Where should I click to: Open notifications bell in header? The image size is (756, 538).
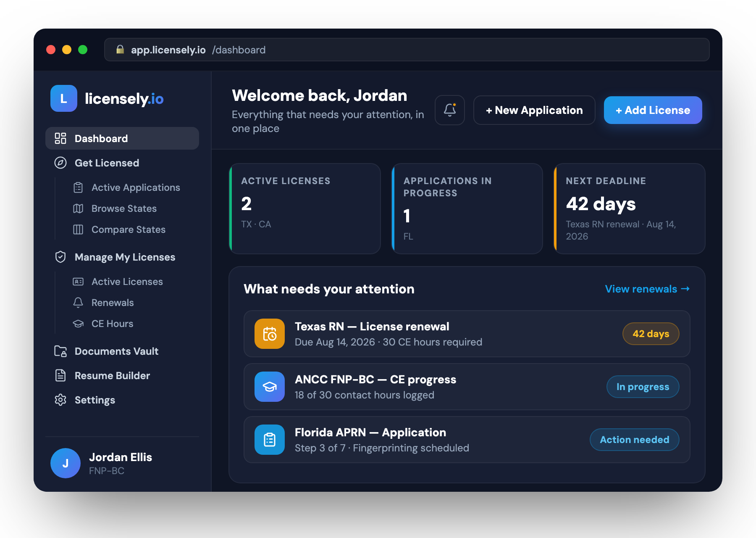pos(450,110)
